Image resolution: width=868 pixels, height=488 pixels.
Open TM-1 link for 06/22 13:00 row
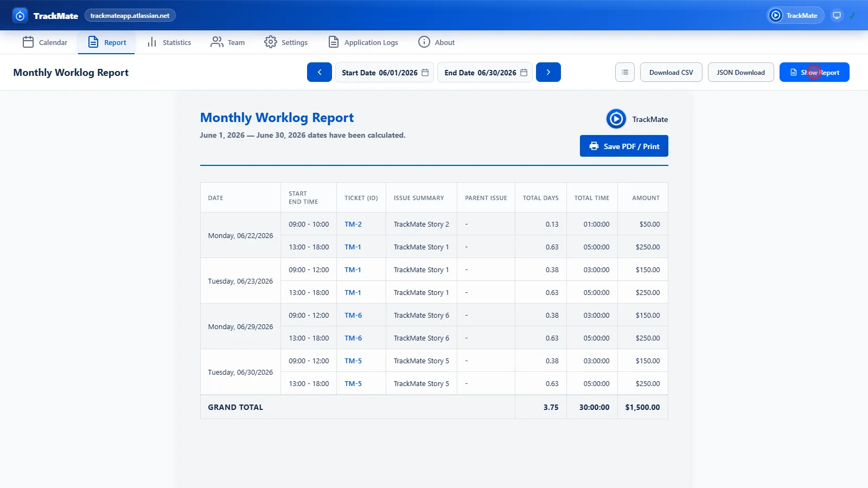pyautogui.click(x=353, y=247)
